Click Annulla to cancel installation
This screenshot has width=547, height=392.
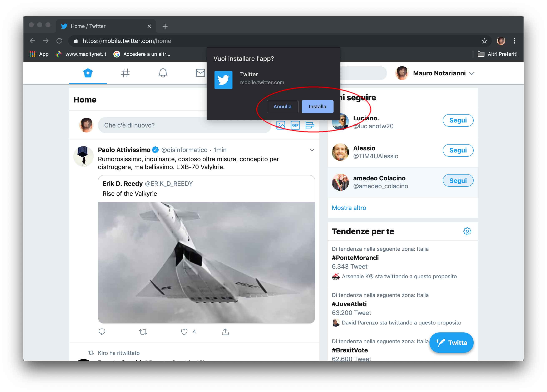tap(282, 106)
